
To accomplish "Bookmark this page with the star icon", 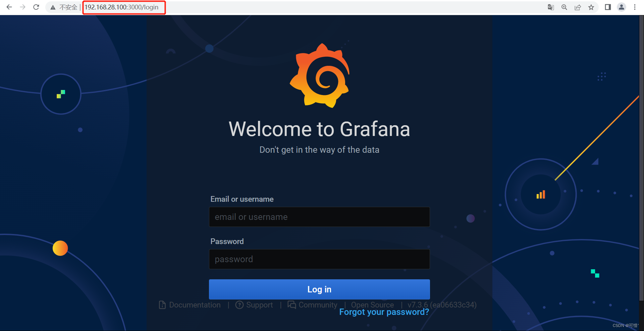I will 591,7.
